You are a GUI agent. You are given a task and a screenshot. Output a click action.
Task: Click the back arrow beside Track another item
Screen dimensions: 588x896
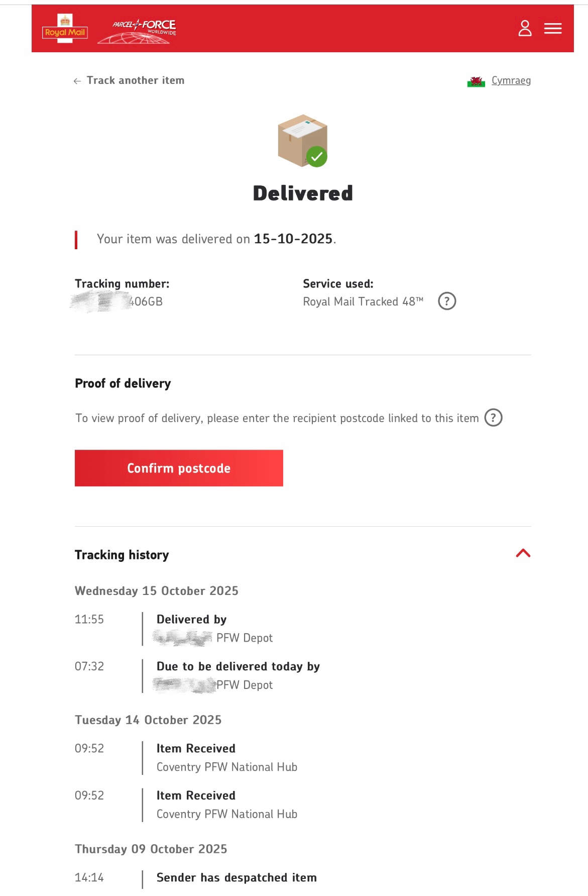click(x=77, y=81)
